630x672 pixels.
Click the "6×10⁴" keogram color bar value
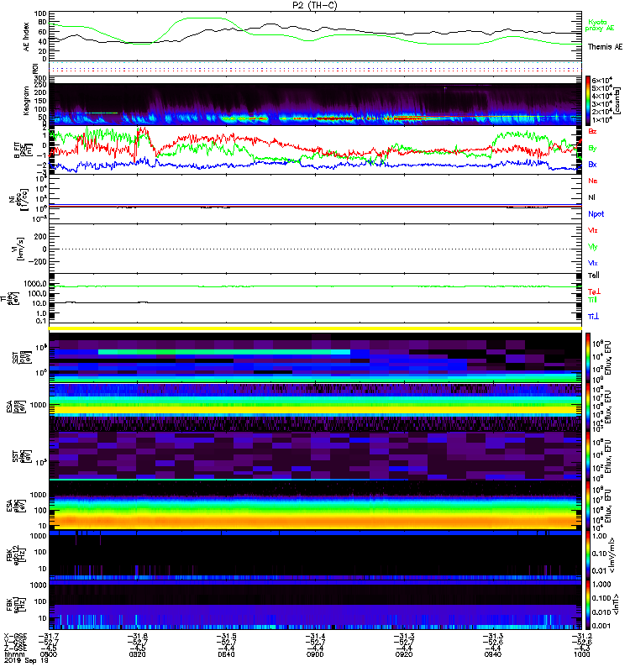point(601,81)
